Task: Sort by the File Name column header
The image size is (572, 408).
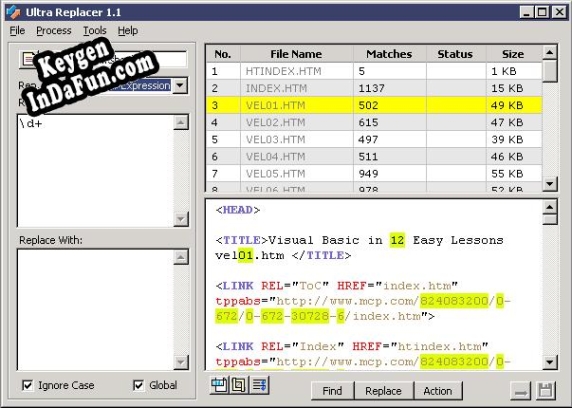Action: tap(296, 54)
